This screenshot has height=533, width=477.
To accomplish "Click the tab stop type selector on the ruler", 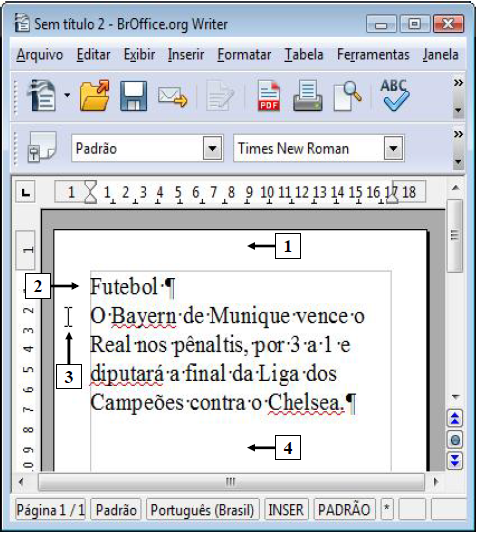I will click(25, 192).
